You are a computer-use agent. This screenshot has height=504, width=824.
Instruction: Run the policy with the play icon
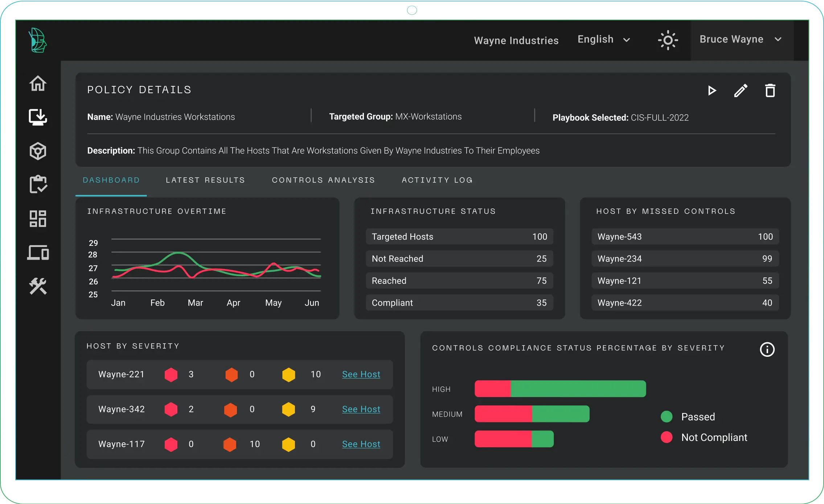pyautogui.click(x=712, y=90)
